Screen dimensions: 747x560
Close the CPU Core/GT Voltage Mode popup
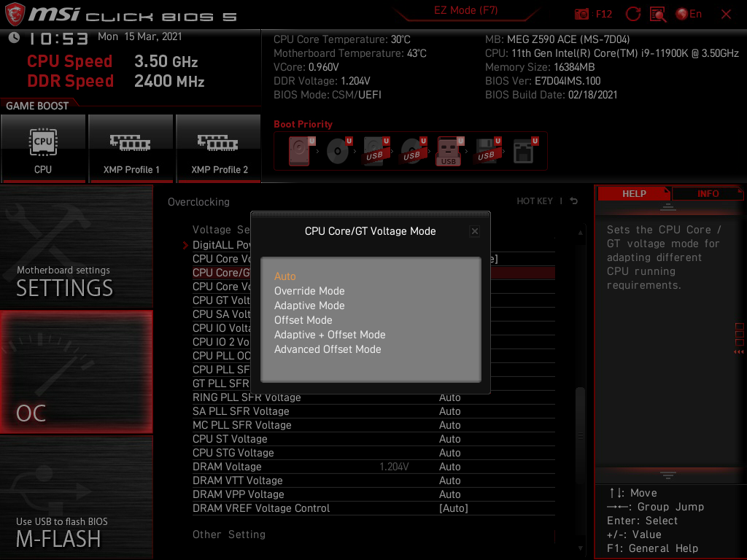point(474,231)
